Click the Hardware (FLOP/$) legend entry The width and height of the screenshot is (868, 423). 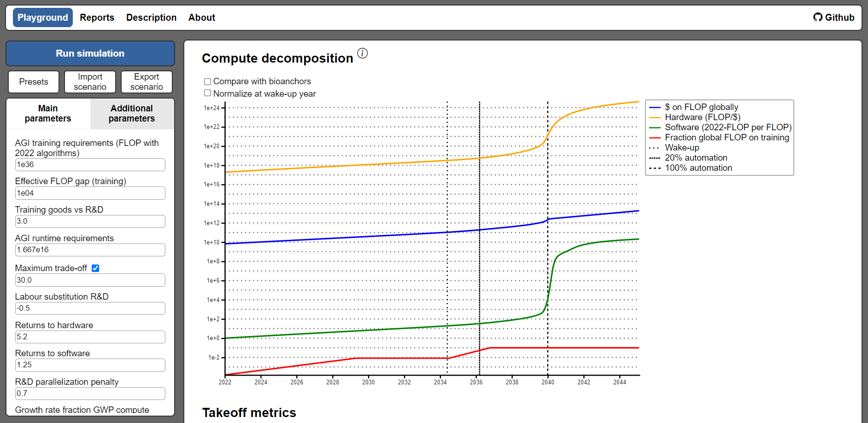click(702, 117)
